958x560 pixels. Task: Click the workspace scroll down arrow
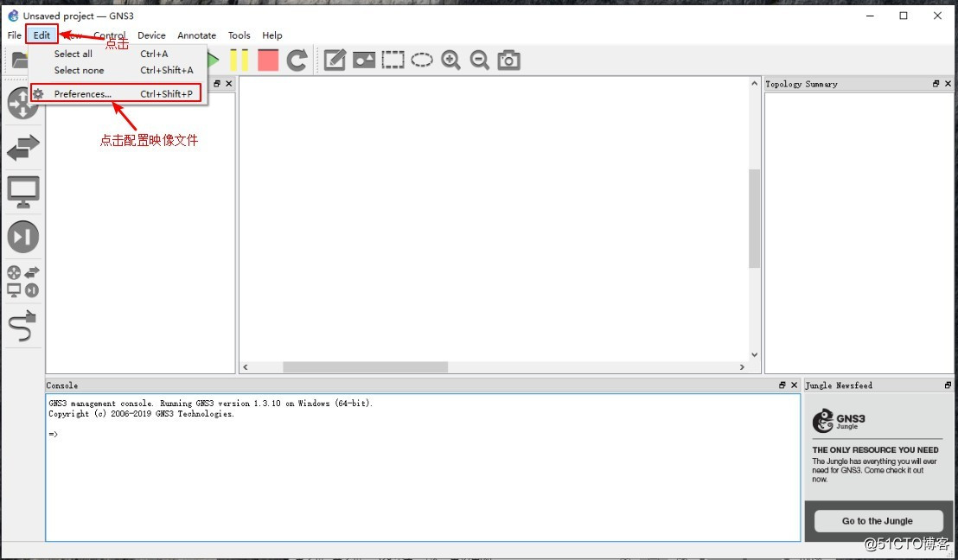(x=754, y=355)
